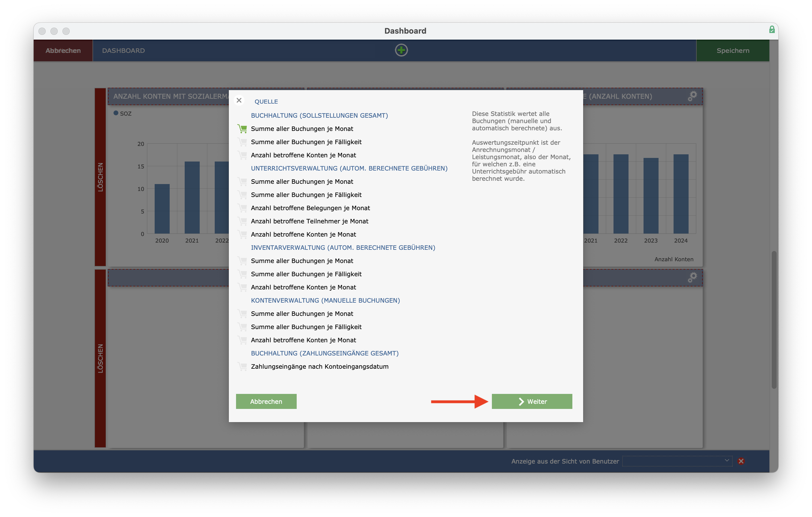This screenshot has width=812, height=517.
Task: Click cart icon beside Inventarverwaltung 'Summe aller Buchungen je Monat'
Action: coord(242,261)
